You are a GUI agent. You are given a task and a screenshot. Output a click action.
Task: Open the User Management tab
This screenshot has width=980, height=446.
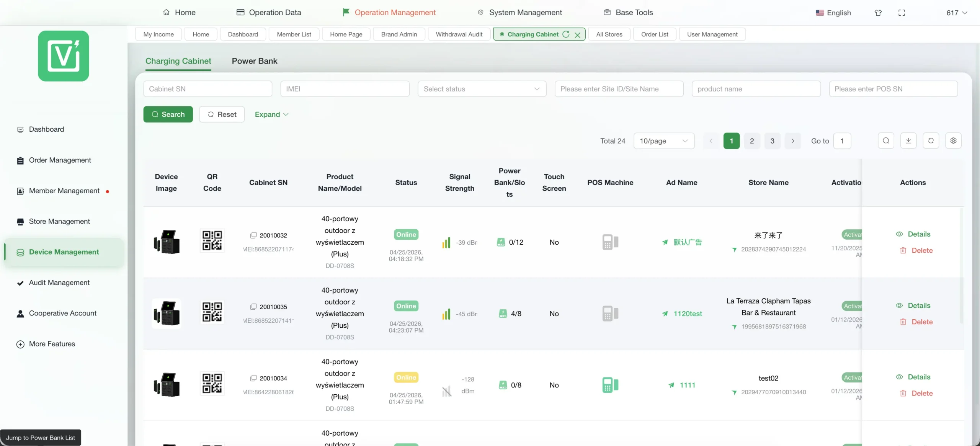tap(712, 34)
